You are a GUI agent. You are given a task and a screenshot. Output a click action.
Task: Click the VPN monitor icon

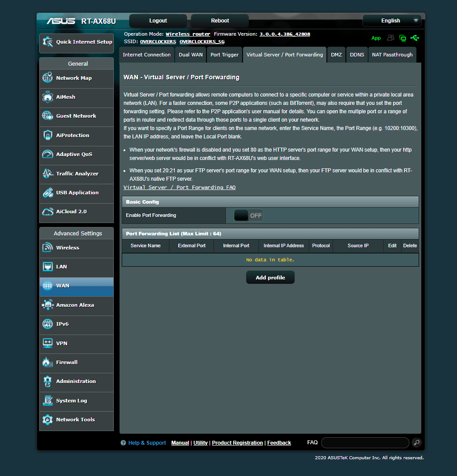click(x=47, y=343)
